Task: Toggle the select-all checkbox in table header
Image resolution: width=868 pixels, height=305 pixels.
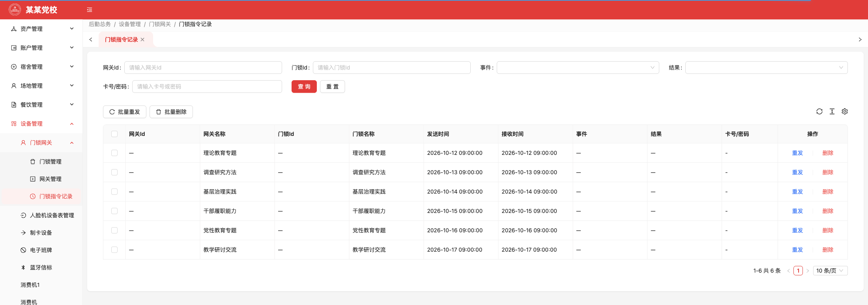Action: (x=114, y=134)
